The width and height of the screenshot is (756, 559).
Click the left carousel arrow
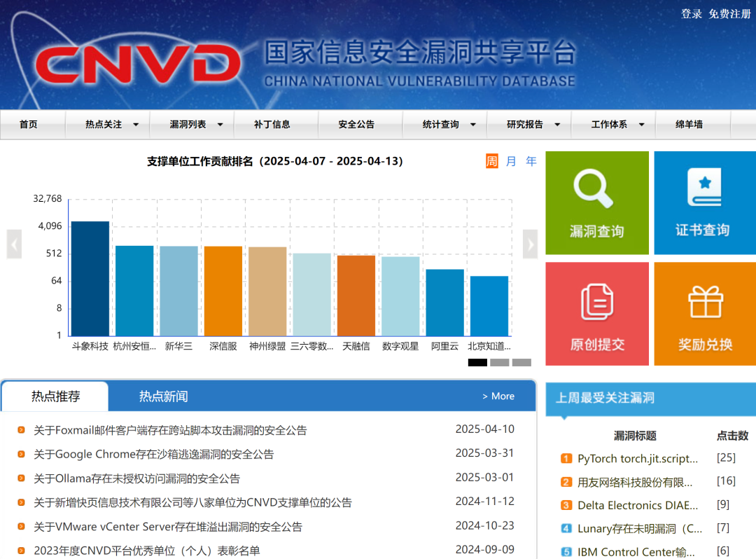point(14,244)
